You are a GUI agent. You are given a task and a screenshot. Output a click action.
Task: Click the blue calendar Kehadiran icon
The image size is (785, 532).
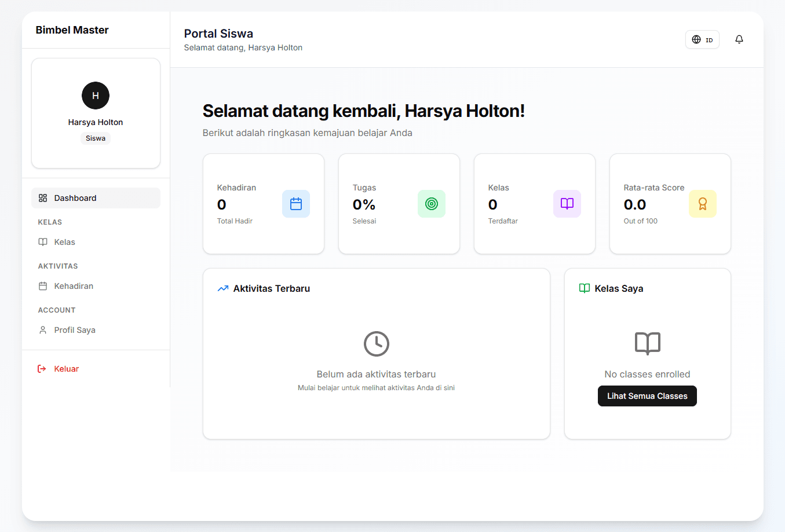(x=295, y=204)
